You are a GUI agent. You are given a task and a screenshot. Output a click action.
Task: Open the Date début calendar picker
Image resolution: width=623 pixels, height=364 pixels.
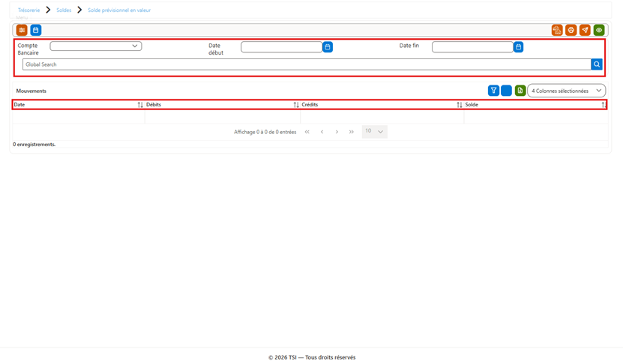click(328, 47)
